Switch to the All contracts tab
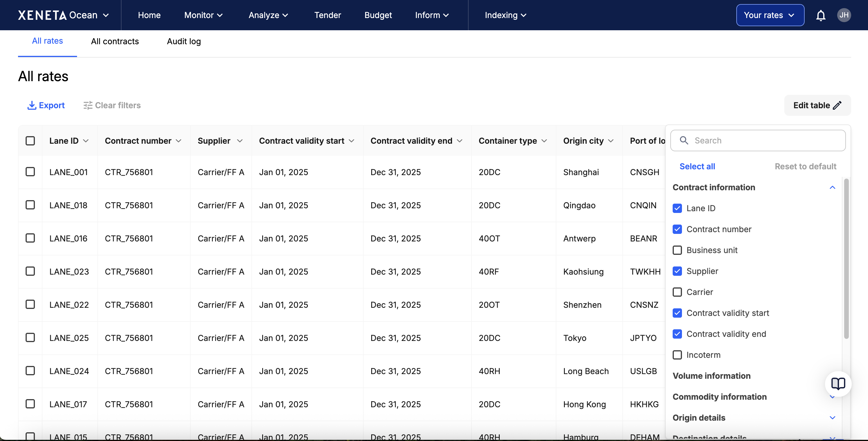The height and width of the screenshot is (441, 868). [x=115, y=41]
